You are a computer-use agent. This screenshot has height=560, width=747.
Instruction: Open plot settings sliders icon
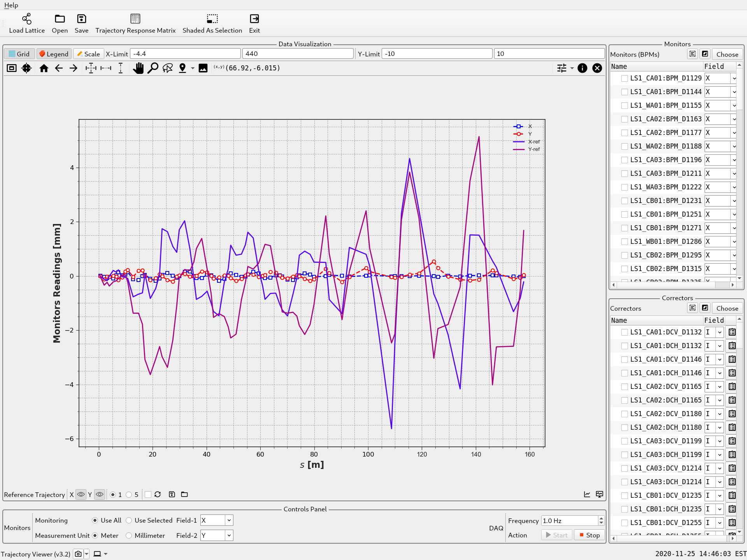(562, 68)
